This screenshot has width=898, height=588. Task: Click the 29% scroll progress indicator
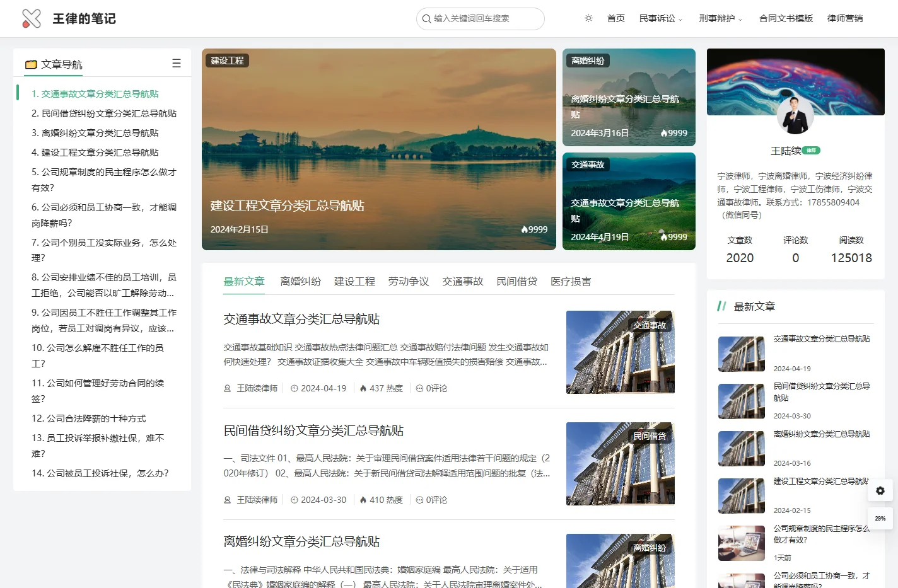(880, 519)
